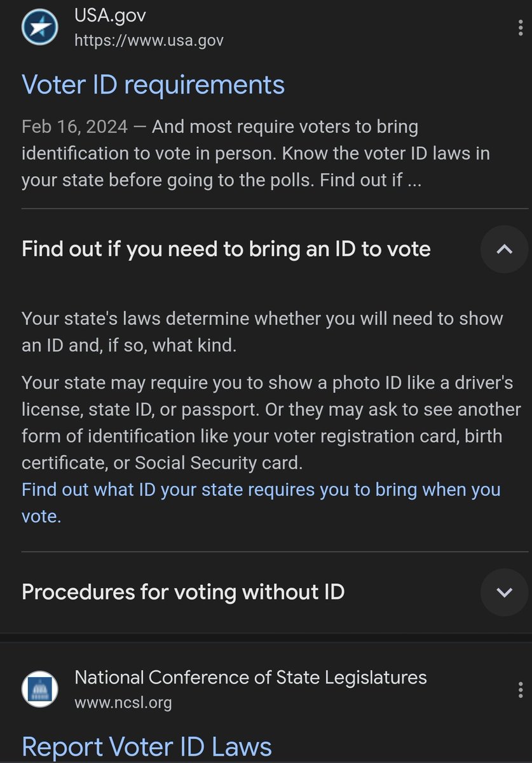Click the www.ncsl.org URL text
Screen dimensions: 532x763
pyautogui.click(x=123, y=703)
